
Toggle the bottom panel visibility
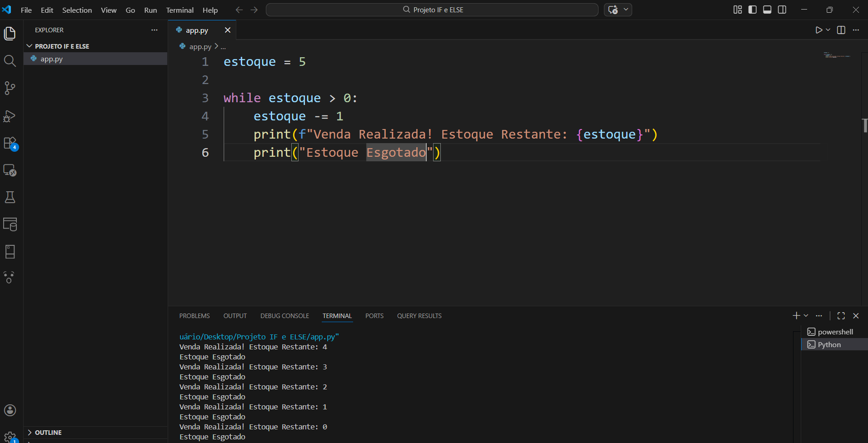click(x=767, y=10)
